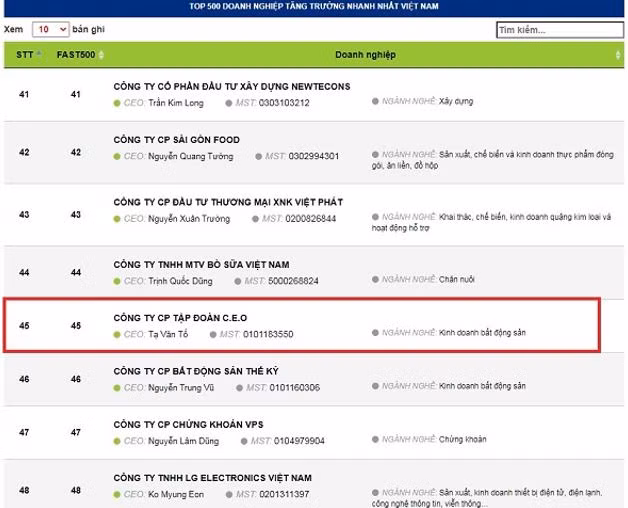Sort by the Doanh nghiệp column header
This screenshot has height=508, width=628.
coord(365,54)
